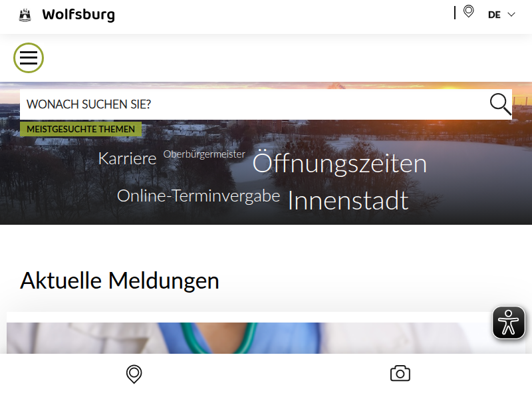
Task: Open the Innenstadt topic
Action: click(x=348, y=201)
